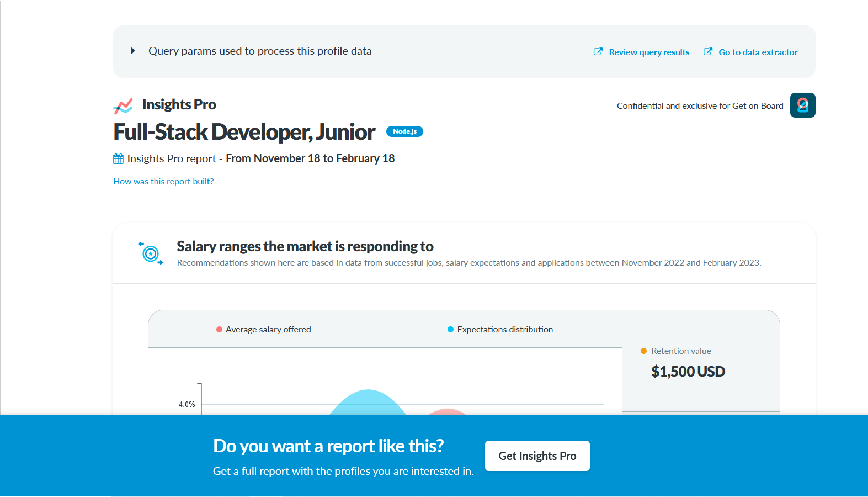Viewport: 868px width, 497px height.
Task: Click the Full-Stack Developer, Junior title
Action: point(244,132)
